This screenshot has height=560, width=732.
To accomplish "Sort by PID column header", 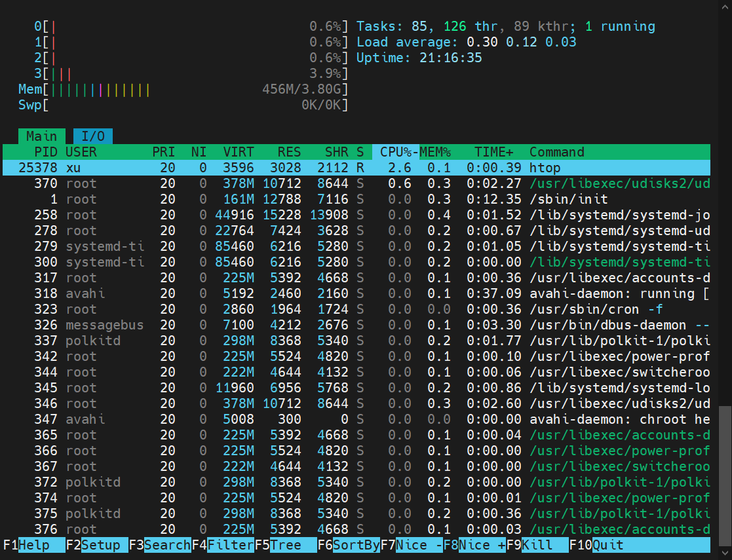I will (x=46, y=152).
